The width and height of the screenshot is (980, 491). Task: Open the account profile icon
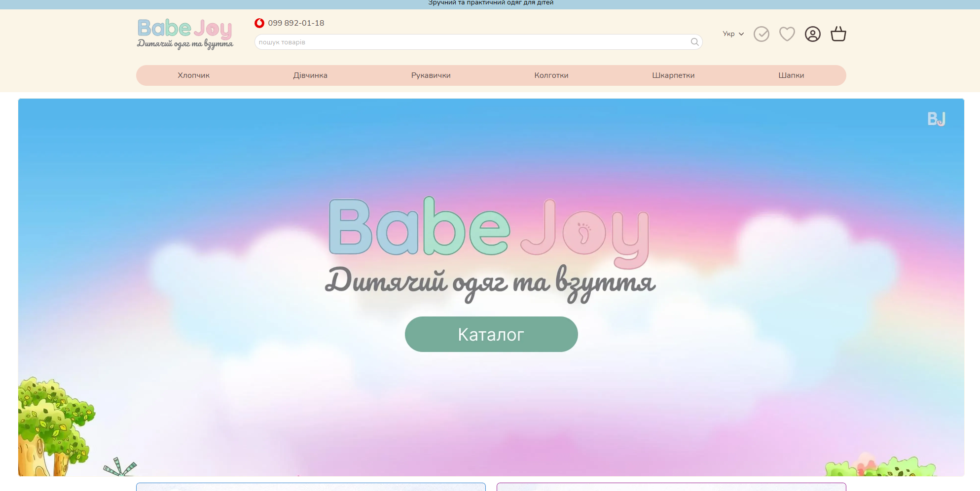coord(812,34)
